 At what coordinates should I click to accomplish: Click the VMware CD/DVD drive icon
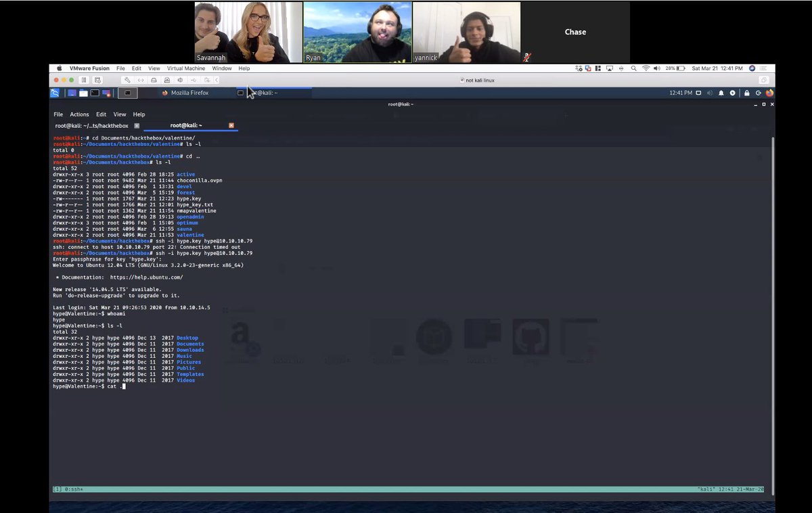pos(167,80)
